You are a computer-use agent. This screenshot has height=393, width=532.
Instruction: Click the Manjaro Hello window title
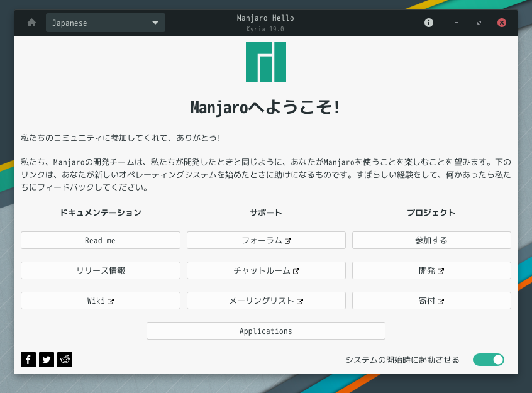265,18
